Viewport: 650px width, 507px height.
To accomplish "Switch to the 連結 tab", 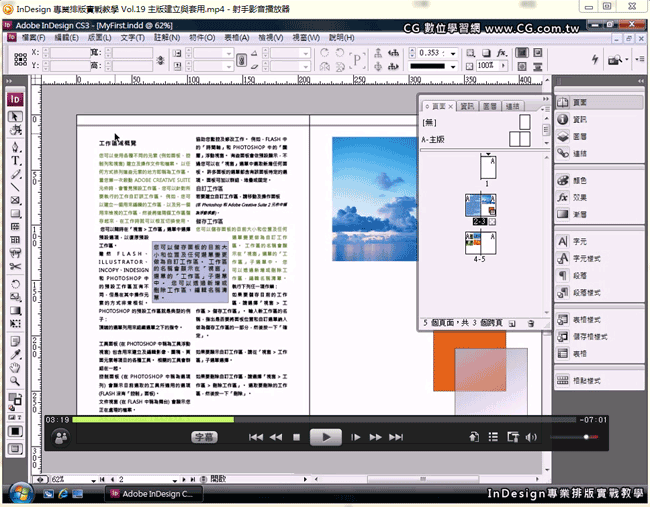I will point(512,107).
